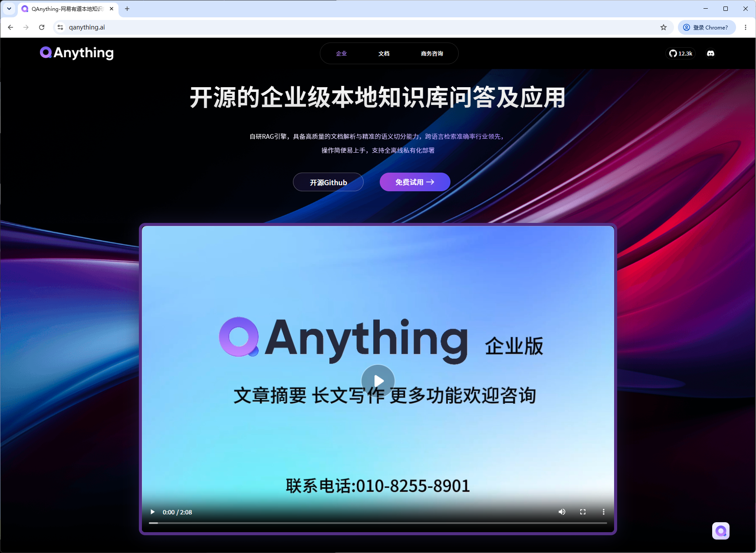Screen dimensions: 756x553
Task: Open the video more options menu
Action: [x=604, y=512]
